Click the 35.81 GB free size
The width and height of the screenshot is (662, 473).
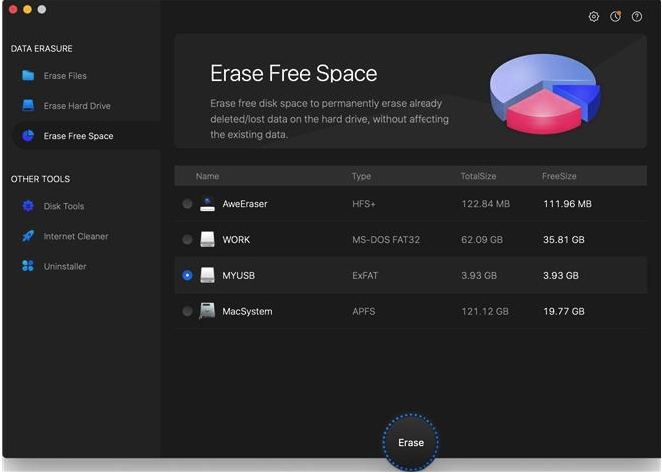coord(564,239)
